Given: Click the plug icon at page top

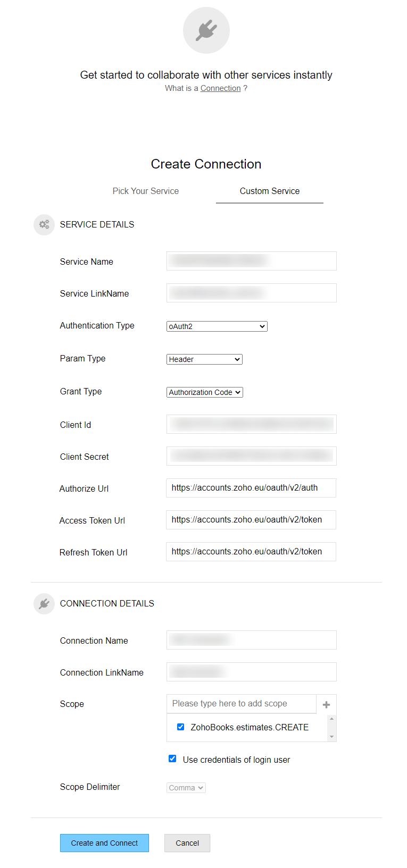Looking at the screenshot, I should point(206,30).
